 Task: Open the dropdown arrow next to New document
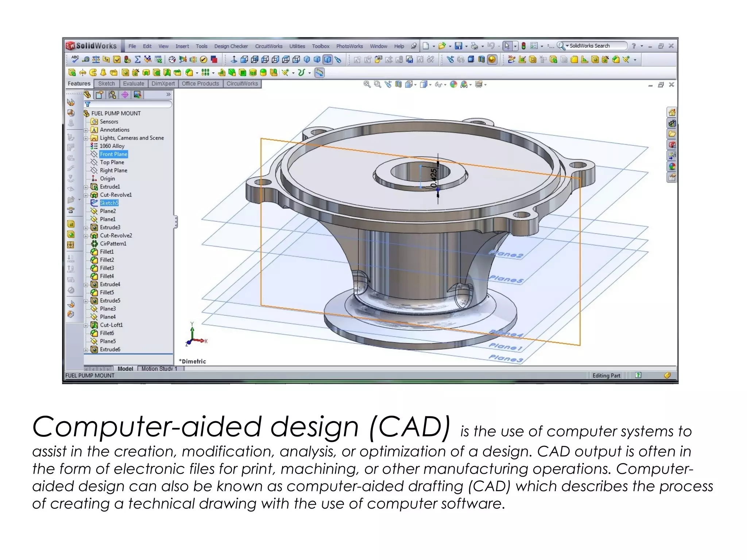pos(433,46)
